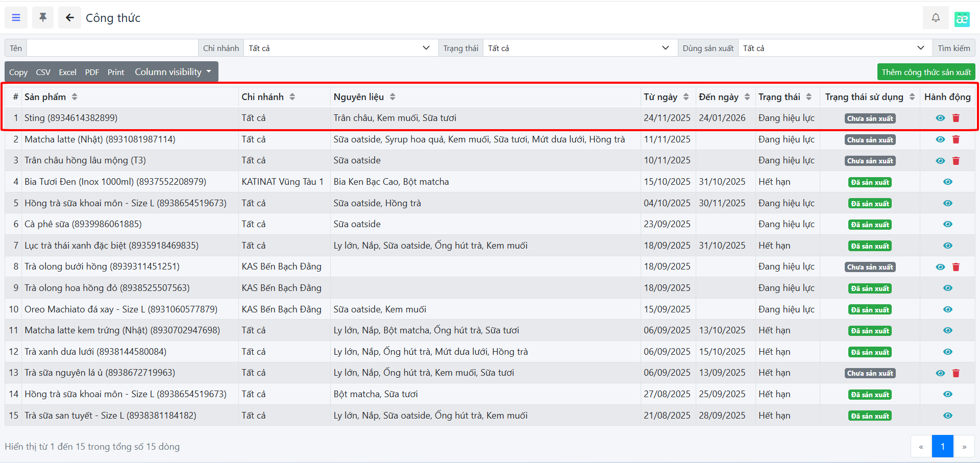Image resolution: width=980 pixels, height=463 pixels.
Task: Open the Column visibility dropdown
Action: [173, 72]
